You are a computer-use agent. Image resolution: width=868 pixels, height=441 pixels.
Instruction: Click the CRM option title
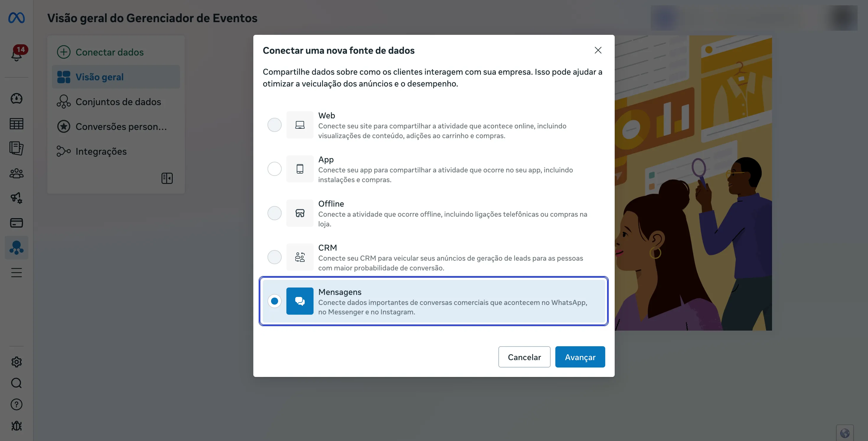click(327, 248)
